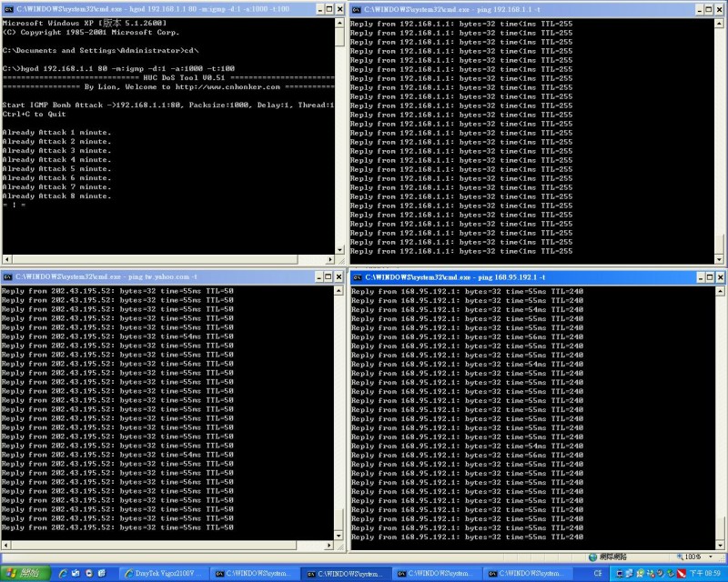
Task: Open system menu icon of ping tw.yahoo.com window
Action: pyautogui.click(x=7, y=277)
